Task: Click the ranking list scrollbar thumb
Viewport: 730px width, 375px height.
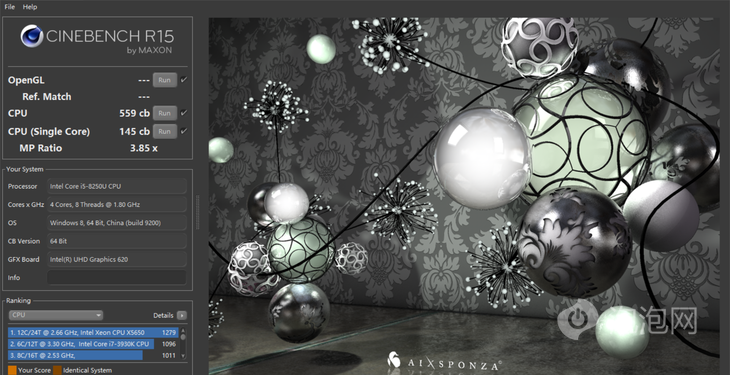Action: point(183,337)
